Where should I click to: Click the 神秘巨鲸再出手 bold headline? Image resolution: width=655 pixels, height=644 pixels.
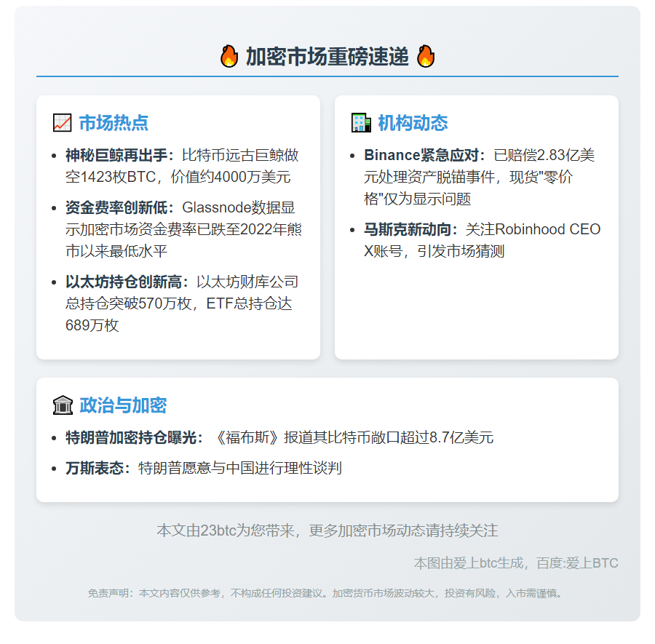click(x=120, y=156)
